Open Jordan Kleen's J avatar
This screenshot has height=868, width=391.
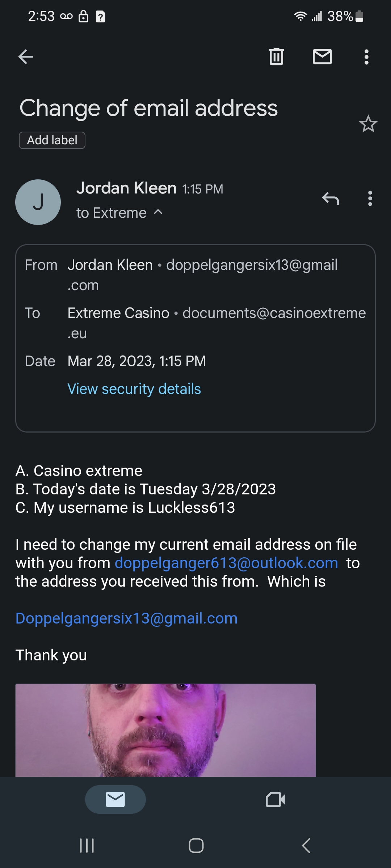click(x=38, y=202)
